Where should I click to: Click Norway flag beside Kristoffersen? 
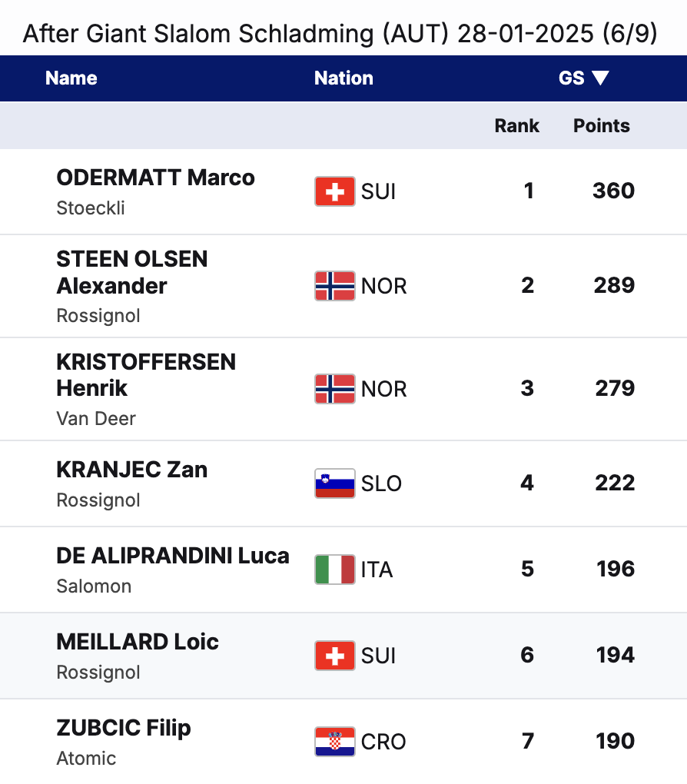point(335,389)
